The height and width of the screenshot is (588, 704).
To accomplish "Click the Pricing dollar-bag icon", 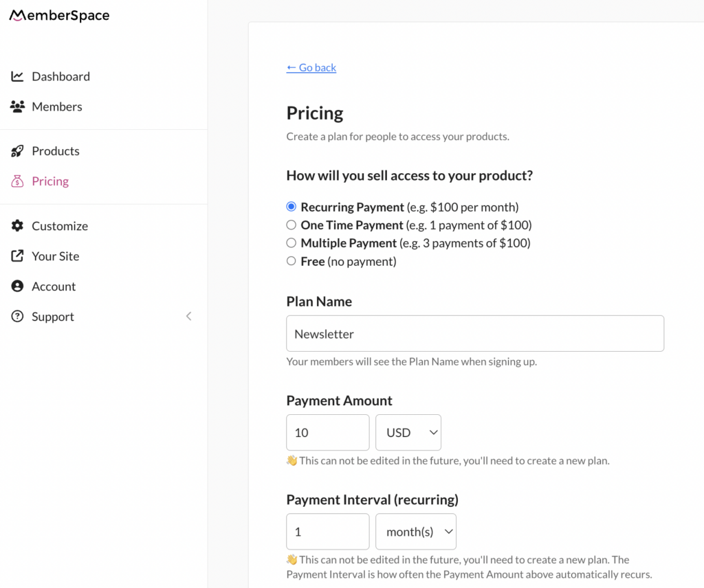I will pyautogui.click(x=18, y=181).
